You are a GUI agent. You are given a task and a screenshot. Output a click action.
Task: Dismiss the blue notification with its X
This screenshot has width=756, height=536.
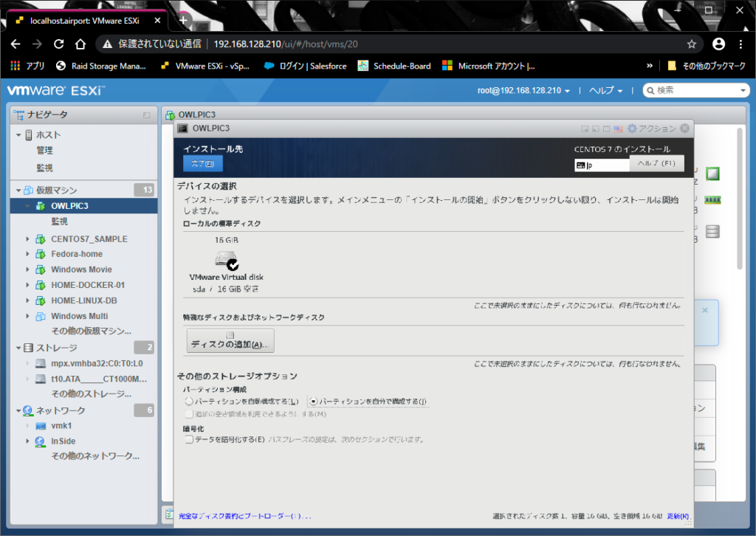(705, 310)
